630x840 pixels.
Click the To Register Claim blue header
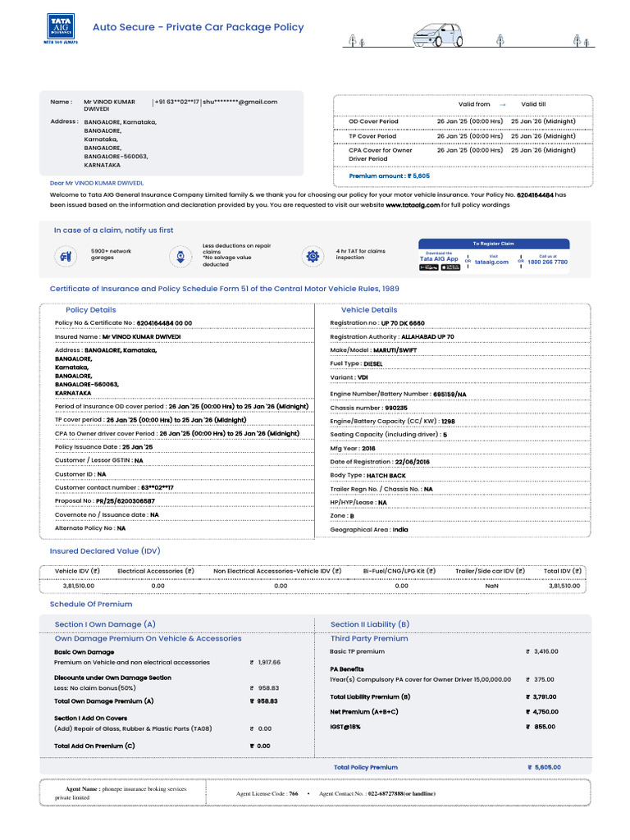[x=493, y=244]
